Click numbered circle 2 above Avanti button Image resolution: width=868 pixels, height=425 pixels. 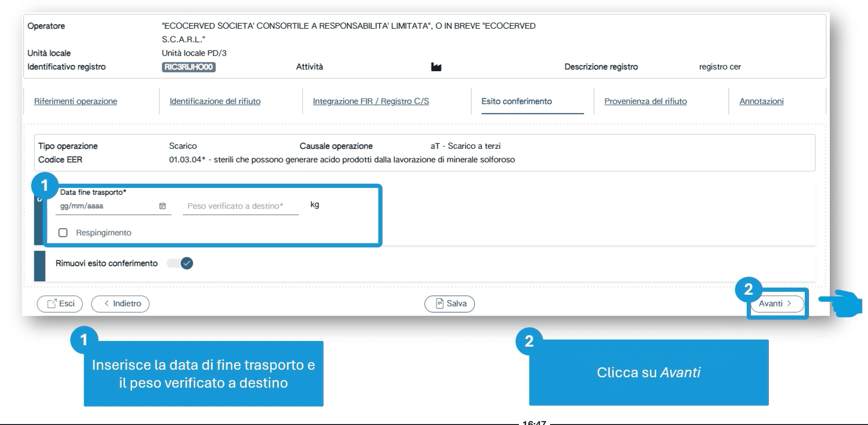[748, 289]
